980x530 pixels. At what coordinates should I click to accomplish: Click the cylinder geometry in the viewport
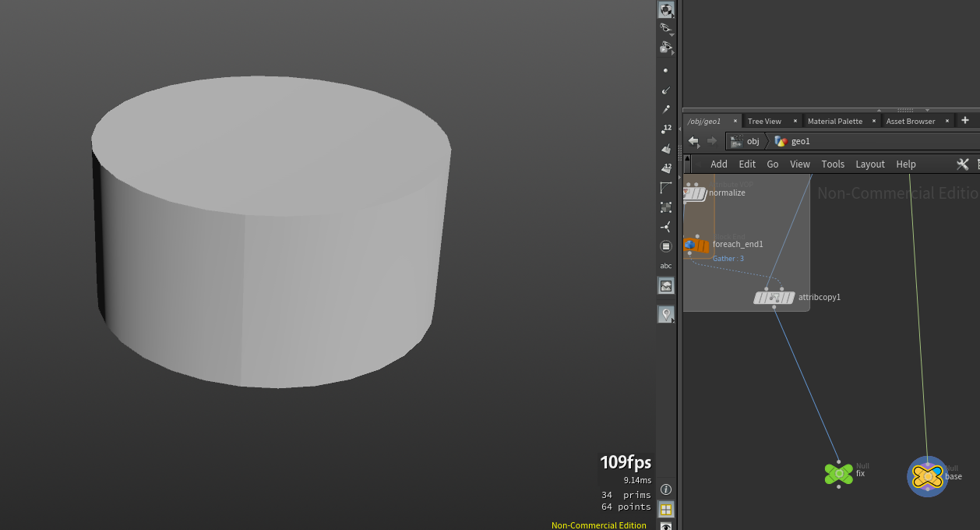click(270, 231)
